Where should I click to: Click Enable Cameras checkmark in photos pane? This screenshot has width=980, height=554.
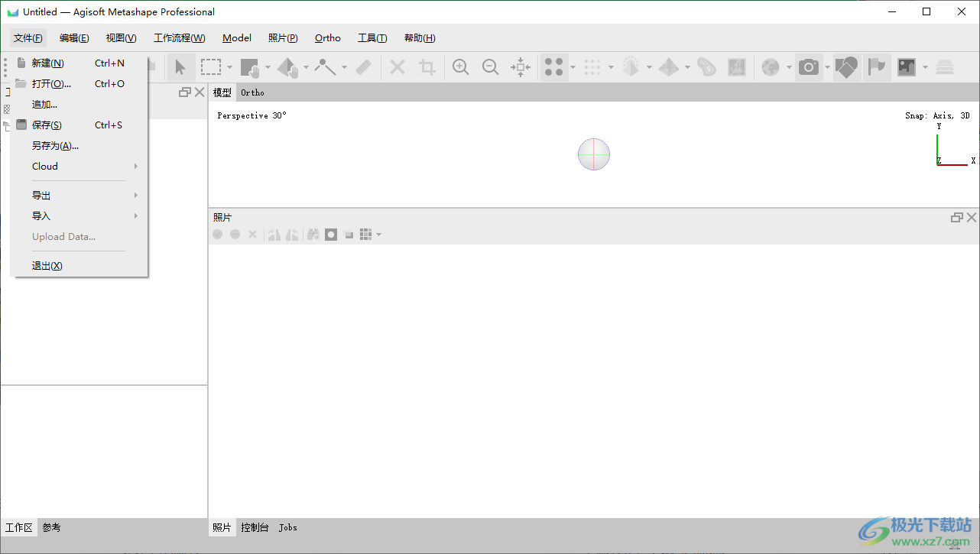218,235
